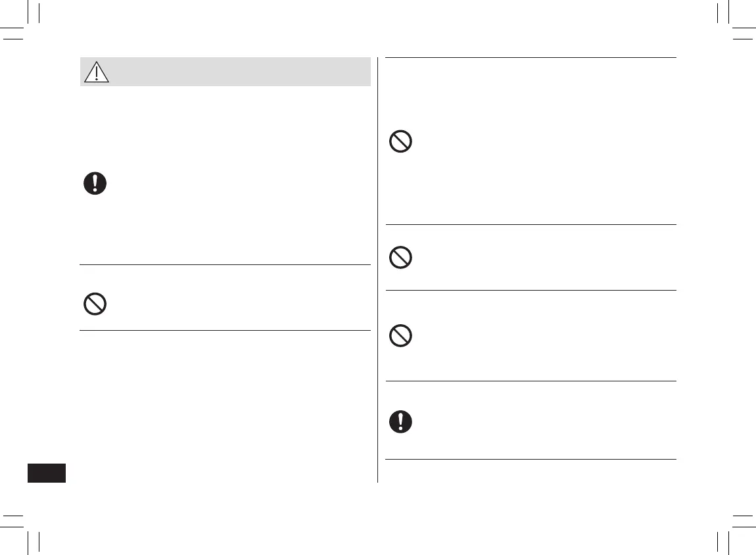Viewport: 756px width, 555px height.
Task: Click the right column exclamation mark icon
Action: click(400, 422)
